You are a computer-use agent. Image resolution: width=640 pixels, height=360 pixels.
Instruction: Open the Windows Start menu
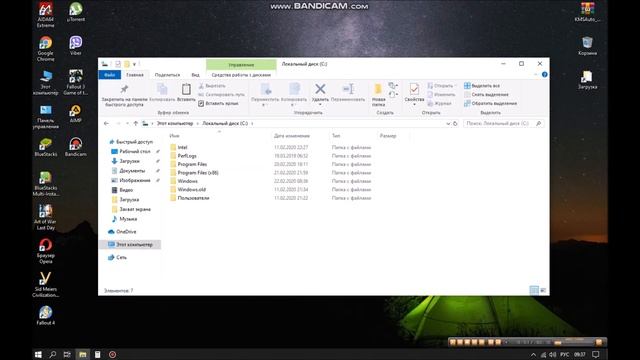(x=38, y=354)
